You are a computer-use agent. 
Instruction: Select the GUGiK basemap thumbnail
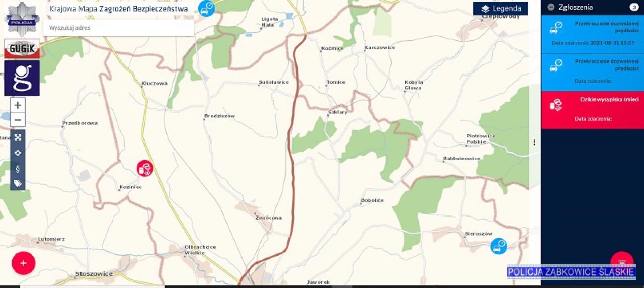[x=22, y=49]
